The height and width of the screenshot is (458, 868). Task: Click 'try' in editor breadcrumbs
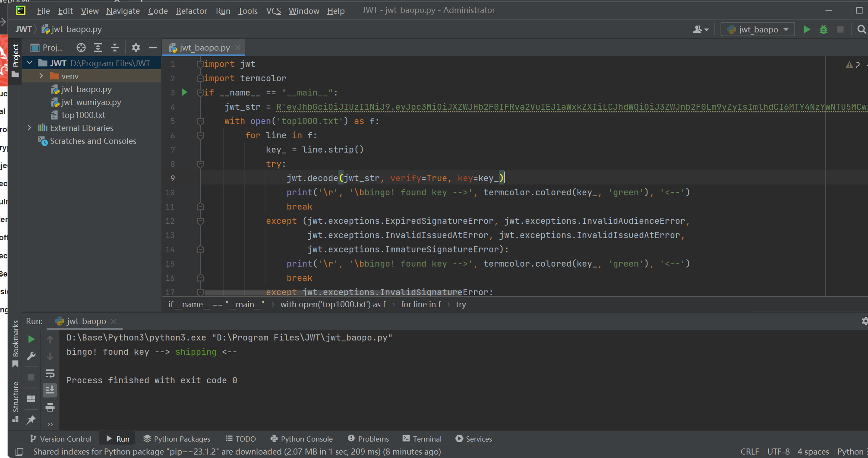click(x=461, y=305)
